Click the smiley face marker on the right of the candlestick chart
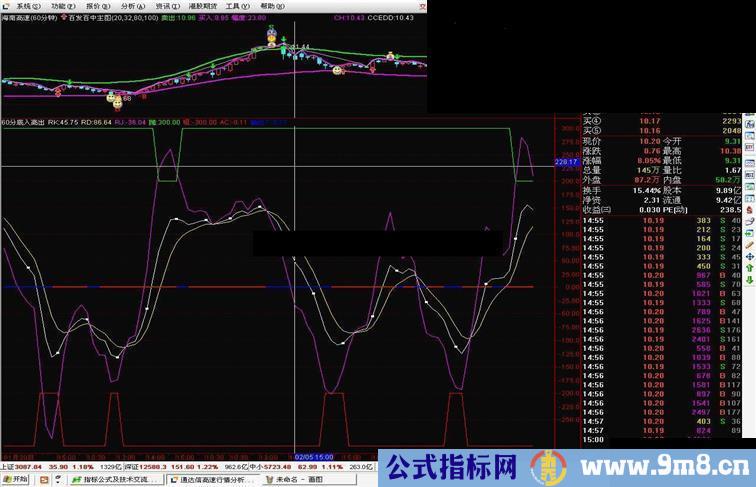The height and width of the screenshot is (487, 756). (338, 70)
